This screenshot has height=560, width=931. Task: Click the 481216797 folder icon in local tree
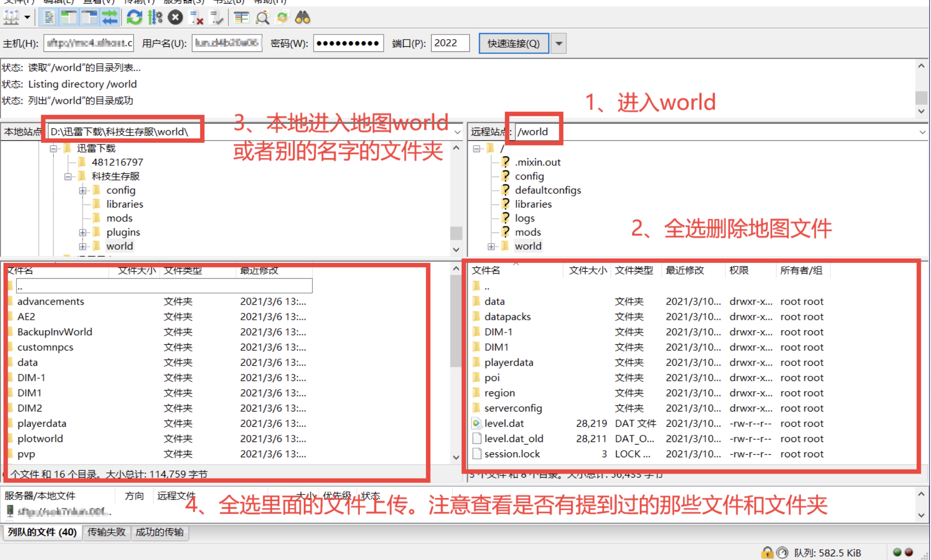tap(82, 162)
